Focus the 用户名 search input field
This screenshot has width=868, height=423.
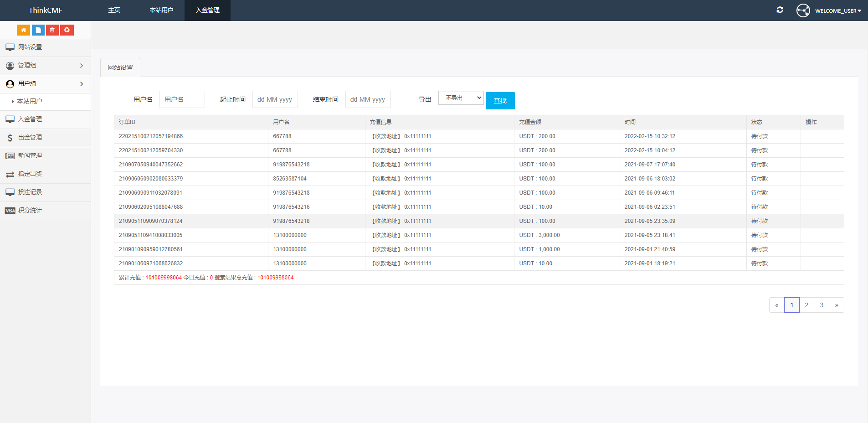182,99
